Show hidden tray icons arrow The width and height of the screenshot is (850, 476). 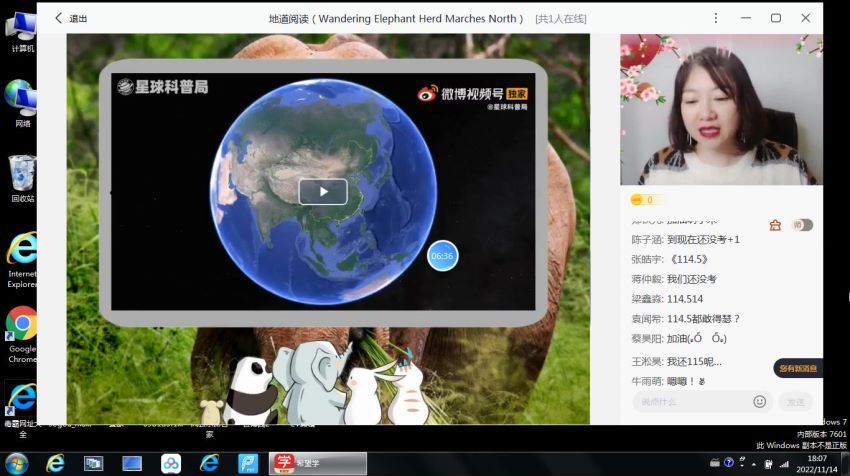(754, 464)
